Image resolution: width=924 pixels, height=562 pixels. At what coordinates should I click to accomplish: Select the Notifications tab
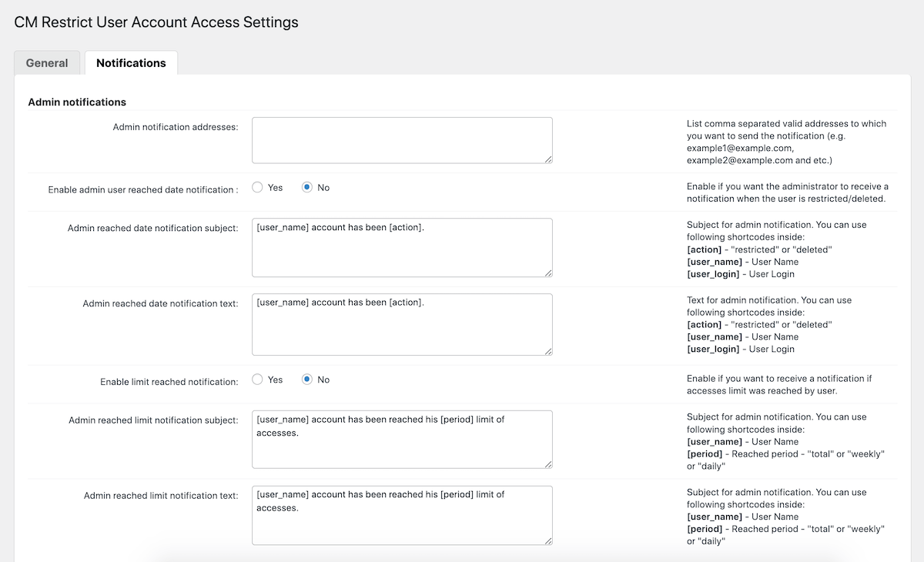pyautogui.click(x=131, y=63)
